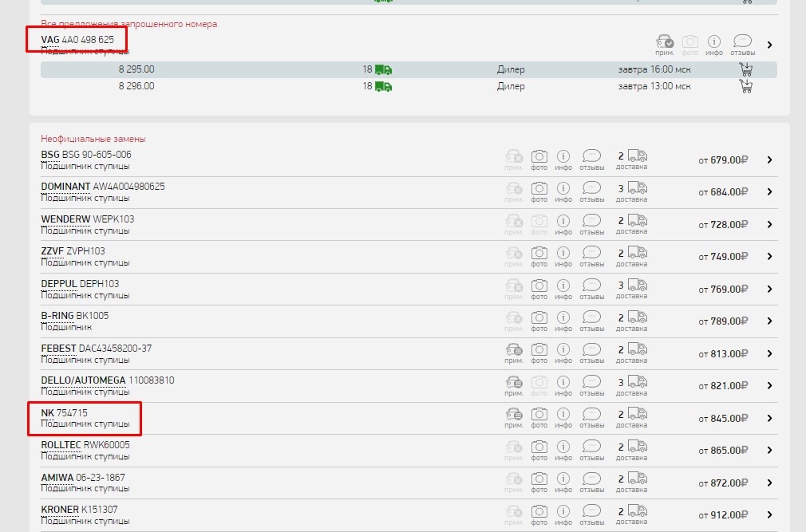Open reviews for WENDERW WEPK103
The image size is (806, 532).
click(591, 225)
